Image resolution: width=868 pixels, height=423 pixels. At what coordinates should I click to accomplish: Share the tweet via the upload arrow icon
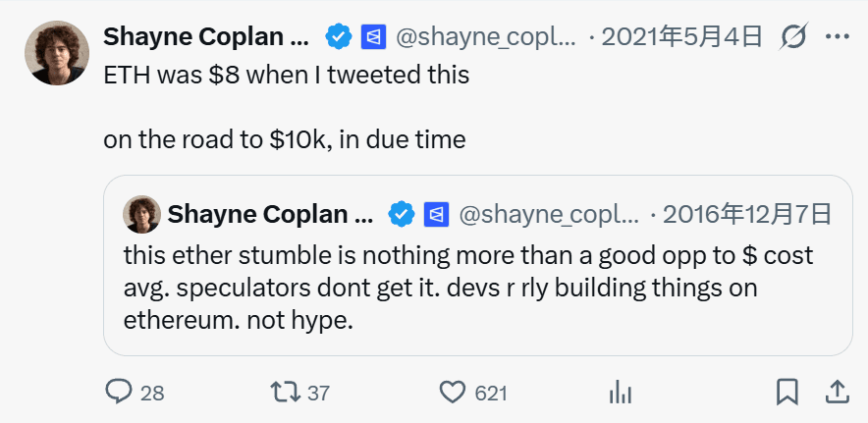pyautogui.click(x=837, y=393)
